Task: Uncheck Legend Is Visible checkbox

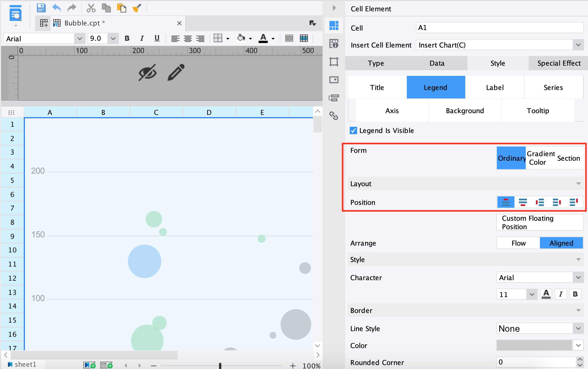Action: pos(353,130)
